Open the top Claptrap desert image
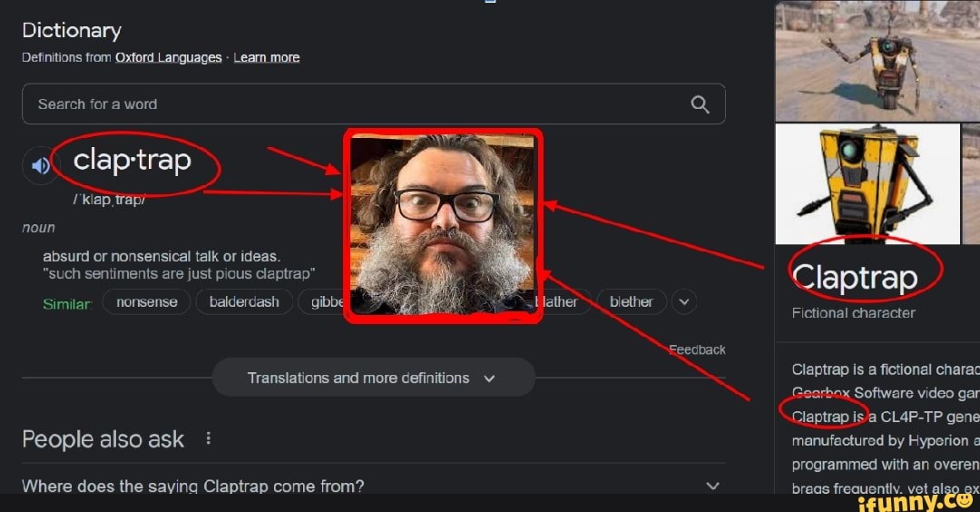This screenshot has width=980, height=512. 877,61
